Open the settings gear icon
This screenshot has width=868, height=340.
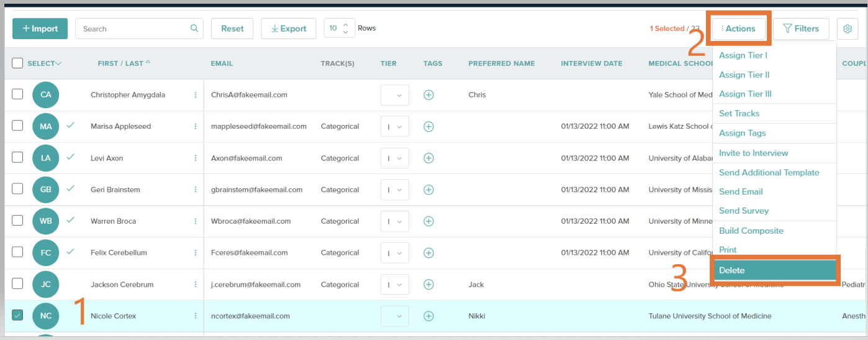[847, 29]
